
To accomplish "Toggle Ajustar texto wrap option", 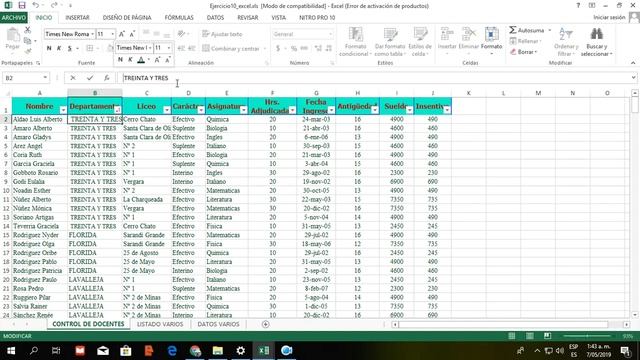I will (x=222, y=34).
